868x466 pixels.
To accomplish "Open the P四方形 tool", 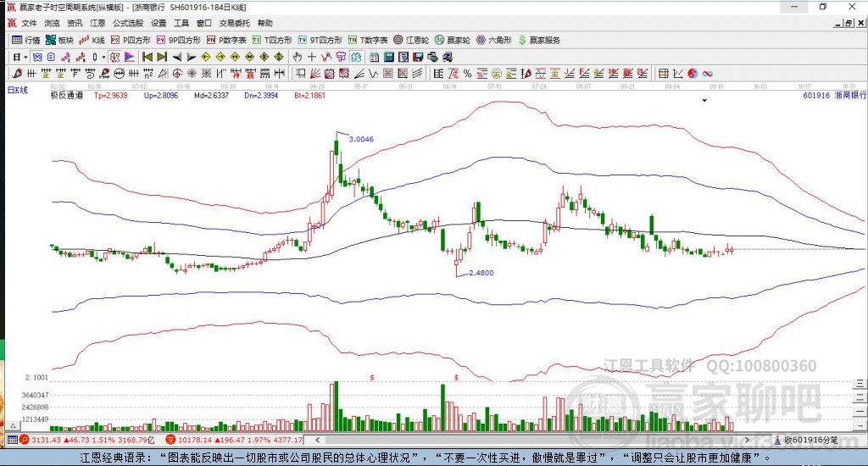I will [131, 40].
